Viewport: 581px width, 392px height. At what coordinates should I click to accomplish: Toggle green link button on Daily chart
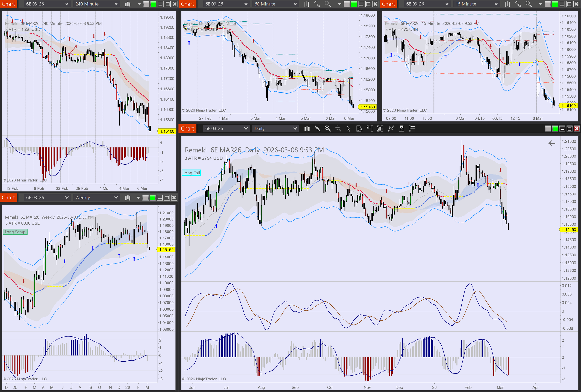coord(555,129)
